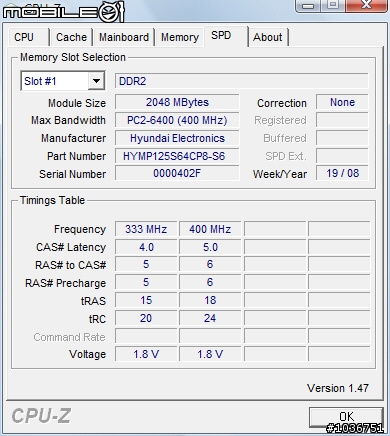Open the Cache tab

71,37
